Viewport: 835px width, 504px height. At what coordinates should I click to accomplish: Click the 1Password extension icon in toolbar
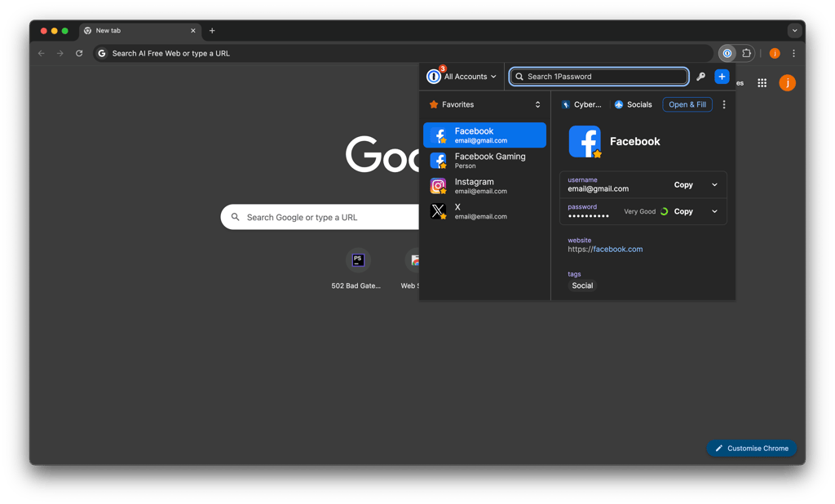(x=727, y=53)
